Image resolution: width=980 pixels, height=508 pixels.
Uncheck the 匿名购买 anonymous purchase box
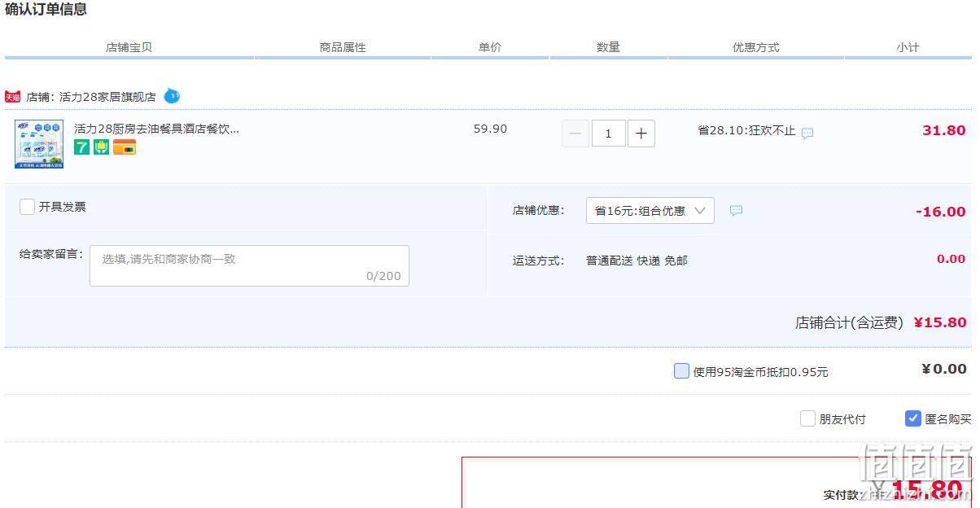coord(913,418)
